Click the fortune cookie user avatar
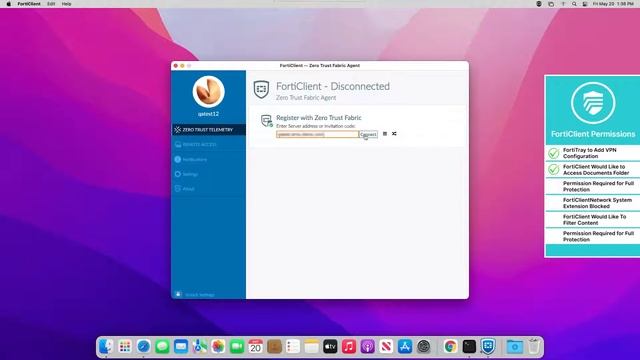This screenshot has width=640, height=360. (x=209, y=91)
